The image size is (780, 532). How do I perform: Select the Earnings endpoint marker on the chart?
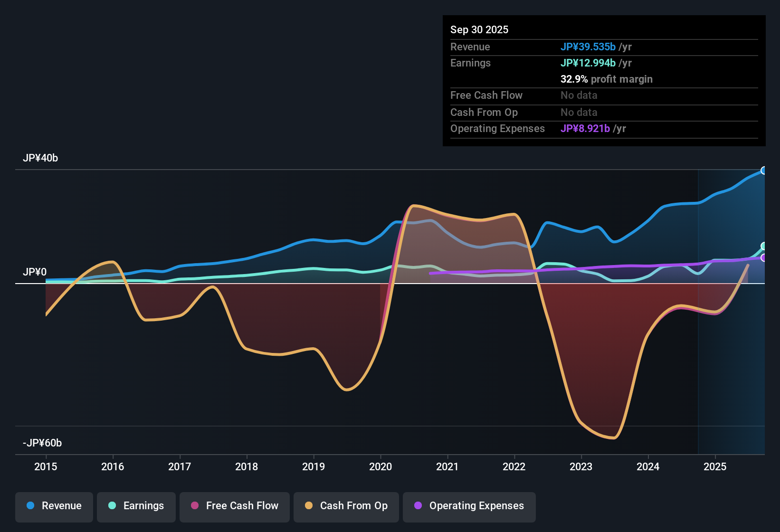point(764,247)
